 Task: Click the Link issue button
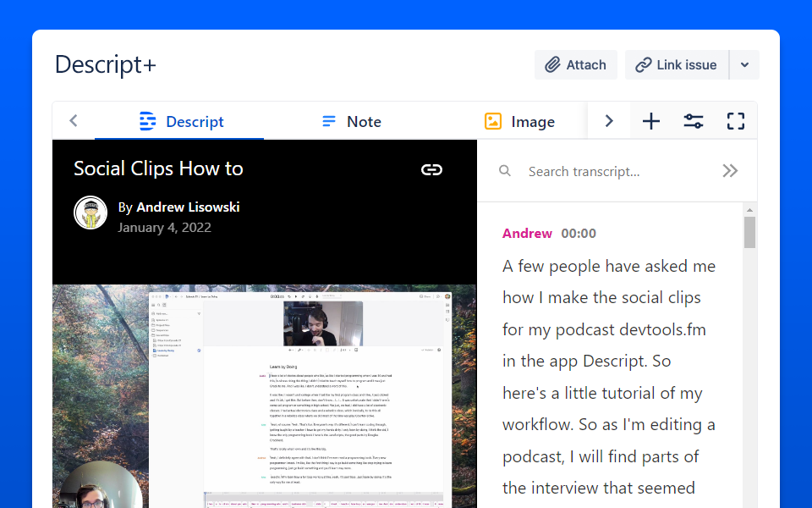coord(676,65)
